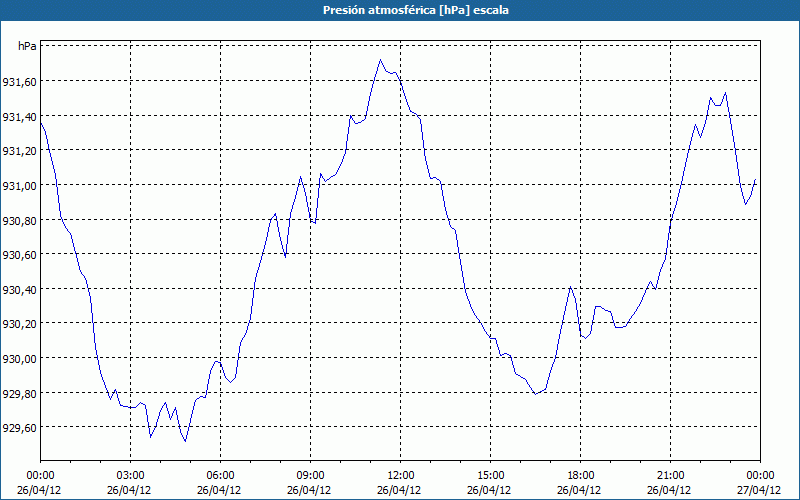The width and height of the screenshot is (800, 500).
Task: Select the 930,00 y-axis value
Action: click(19, 359)
